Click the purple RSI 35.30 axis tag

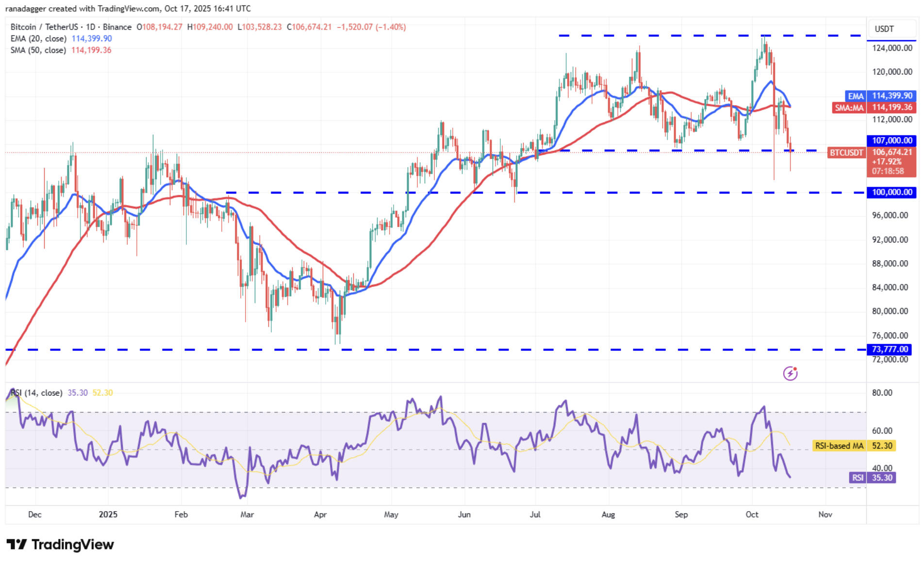point(872,478)
